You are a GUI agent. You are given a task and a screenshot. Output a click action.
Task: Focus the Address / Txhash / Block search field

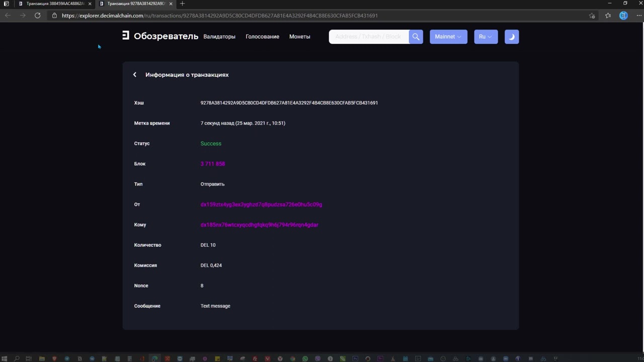click(369, 37)
